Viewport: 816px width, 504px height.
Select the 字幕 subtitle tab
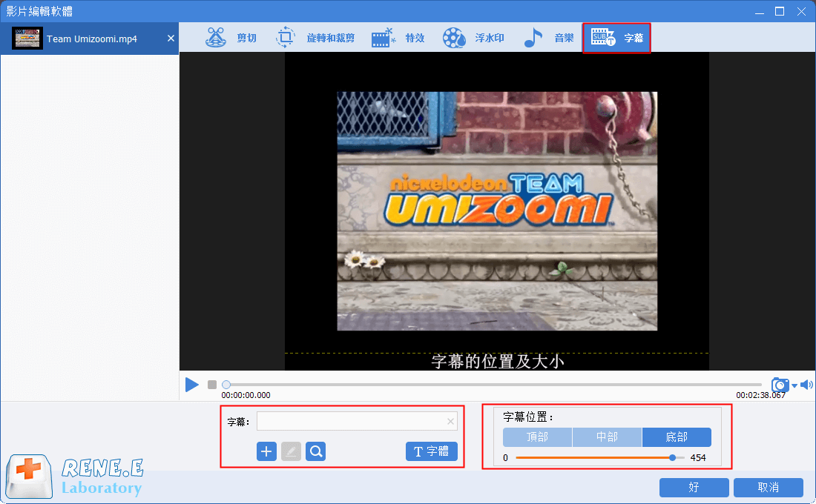pos(616,38)
